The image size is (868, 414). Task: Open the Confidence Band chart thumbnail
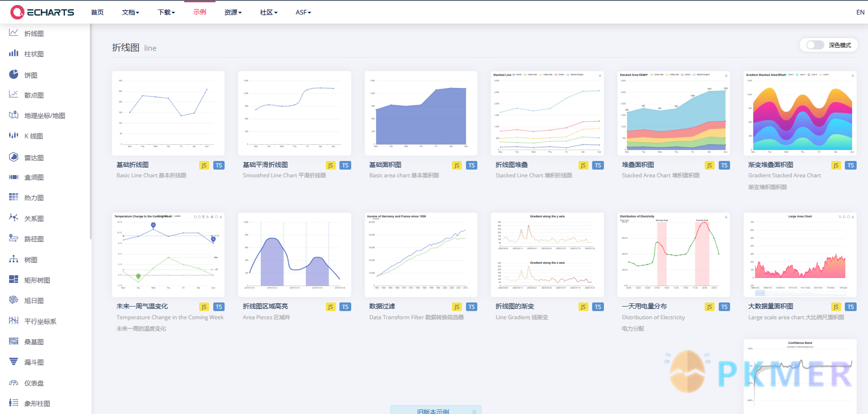pos(800,376)
